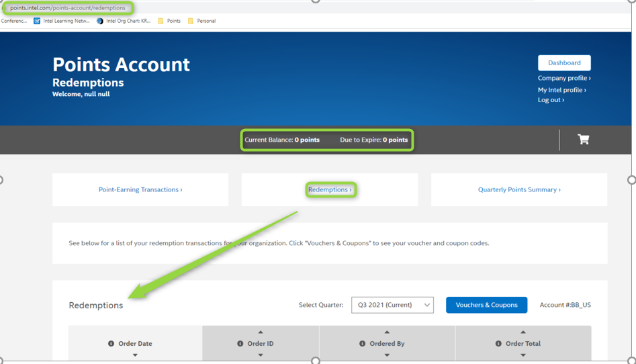
Task: Click the Order ID column header
Action: [261, 343]
